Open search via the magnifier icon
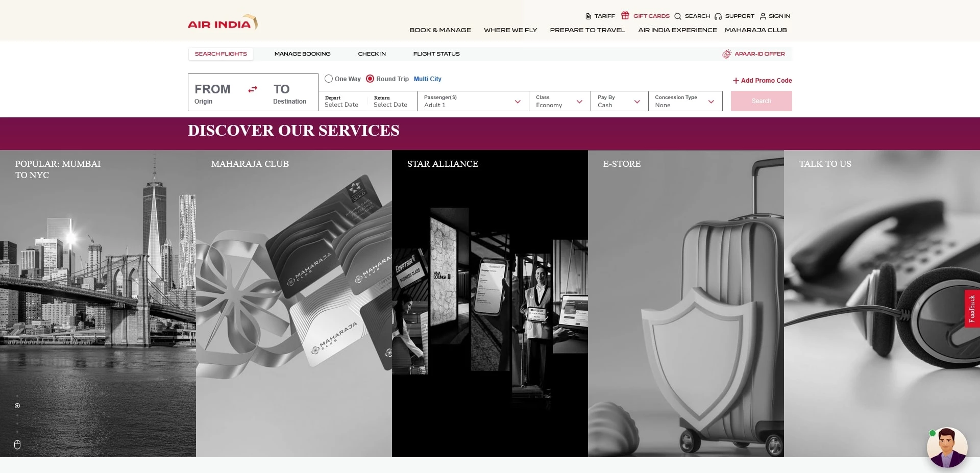This screenshot has height=473, width=980. pos(677,16)
